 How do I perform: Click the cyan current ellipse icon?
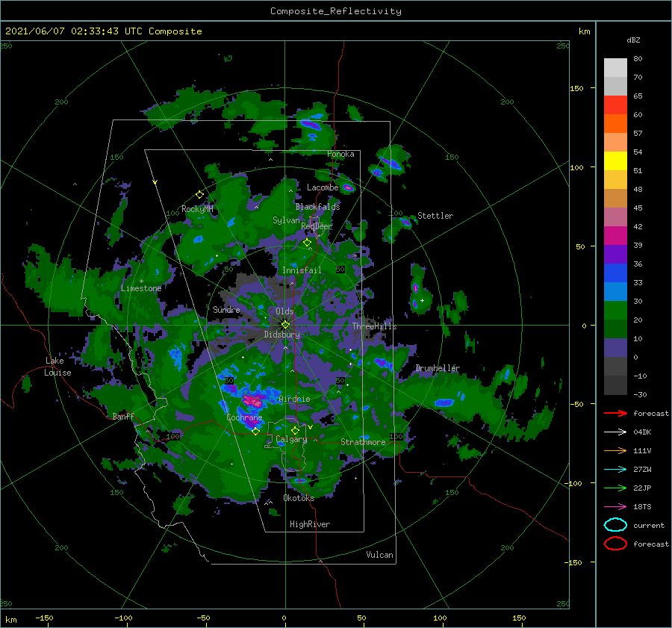615,525
